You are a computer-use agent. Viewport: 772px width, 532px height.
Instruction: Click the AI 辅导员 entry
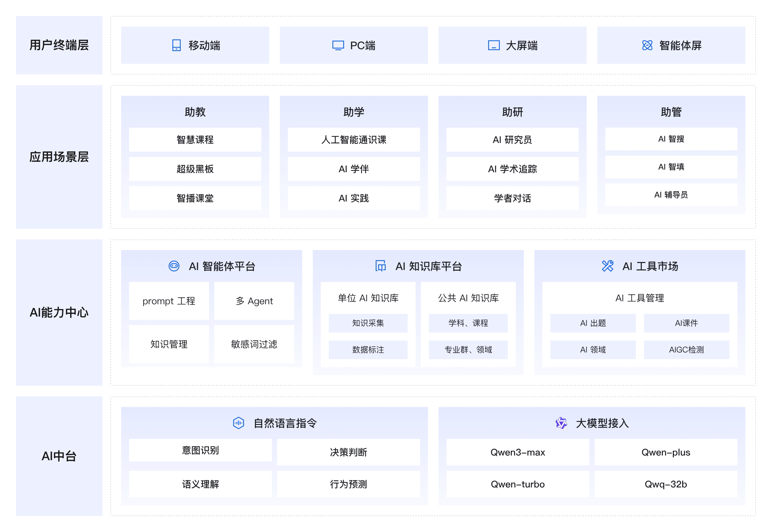pyautogui.click(x=671, y=195)
